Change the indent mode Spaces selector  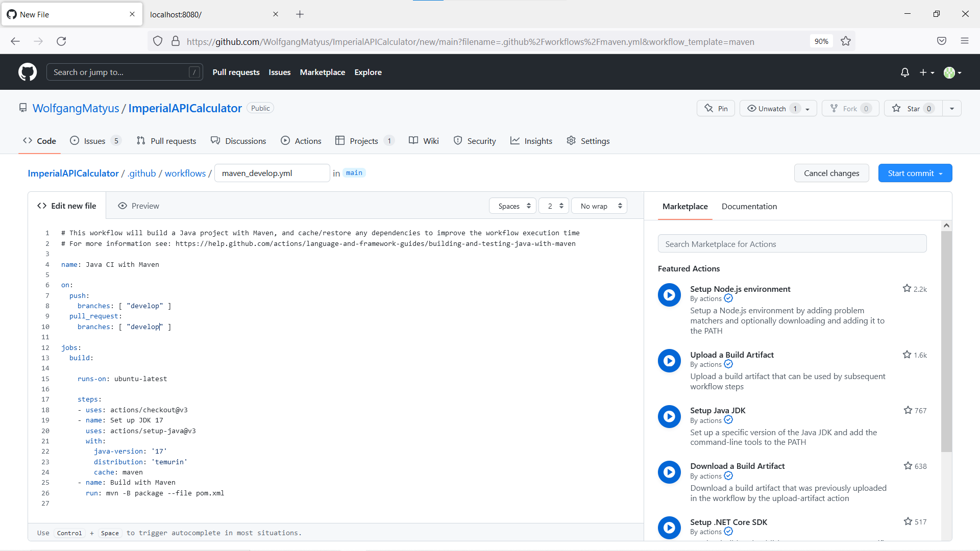pos(513,206)
